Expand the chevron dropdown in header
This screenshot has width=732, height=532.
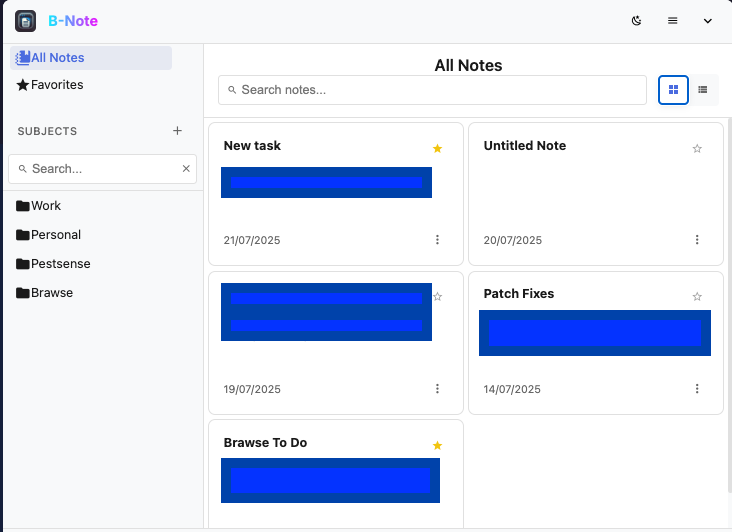pos(709,21)
